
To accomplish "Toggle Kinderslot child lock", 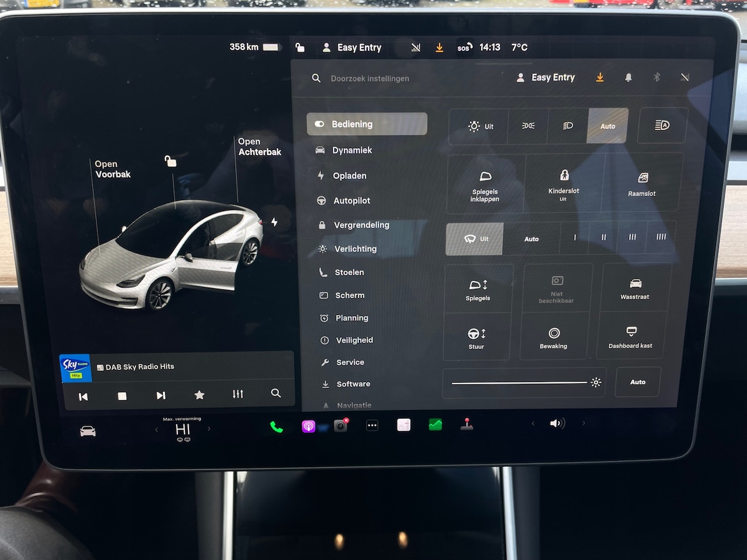I will tap(564, 183).
